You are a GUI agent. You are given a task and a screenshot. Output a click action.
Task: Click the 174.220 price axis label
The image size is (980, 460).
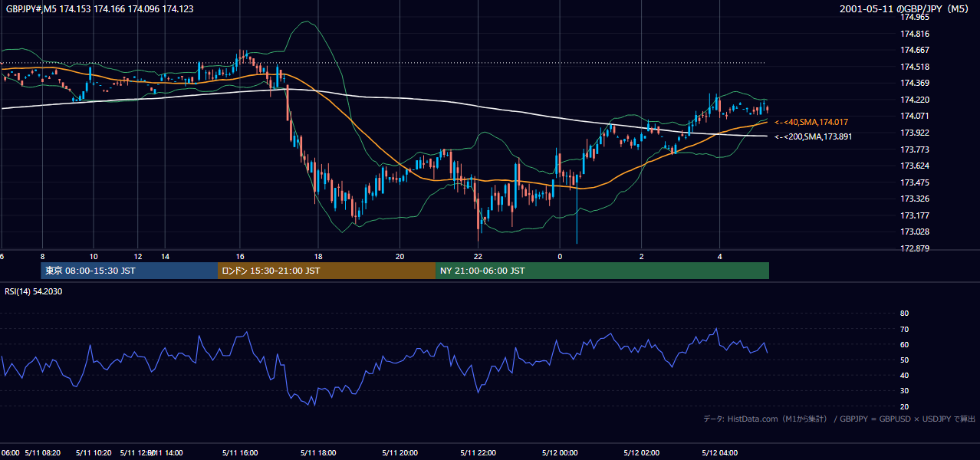pos(916,100)
